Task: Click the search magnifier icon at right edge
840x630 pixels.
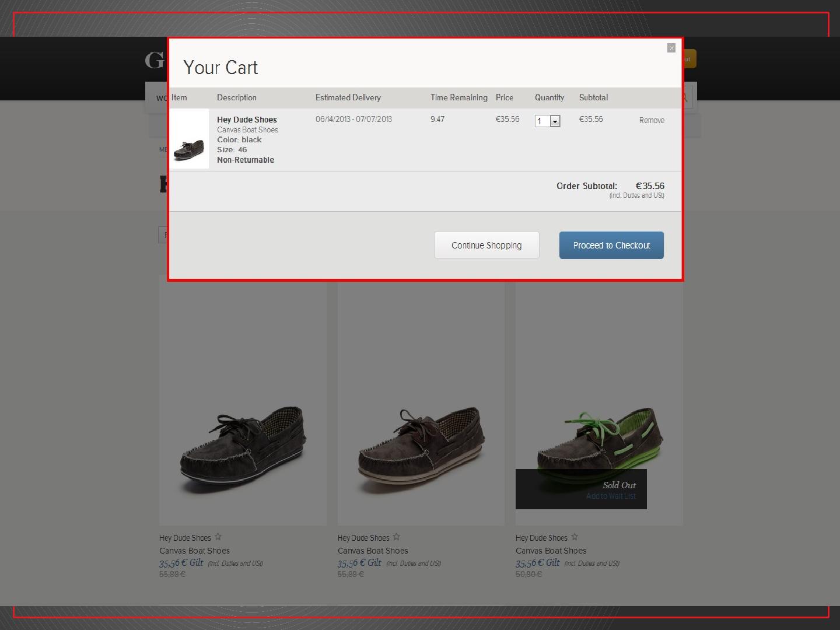Action: 687,98
